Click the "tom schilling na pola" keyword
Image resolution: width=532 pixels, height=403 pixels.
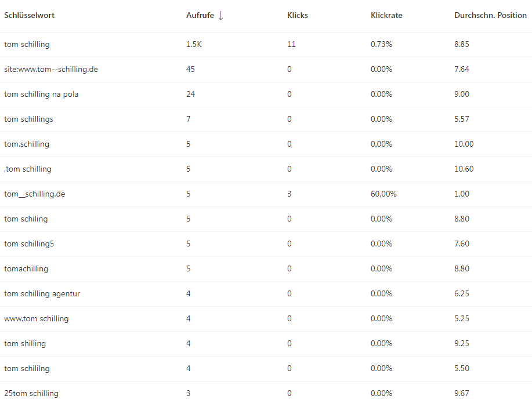(41, 95)
